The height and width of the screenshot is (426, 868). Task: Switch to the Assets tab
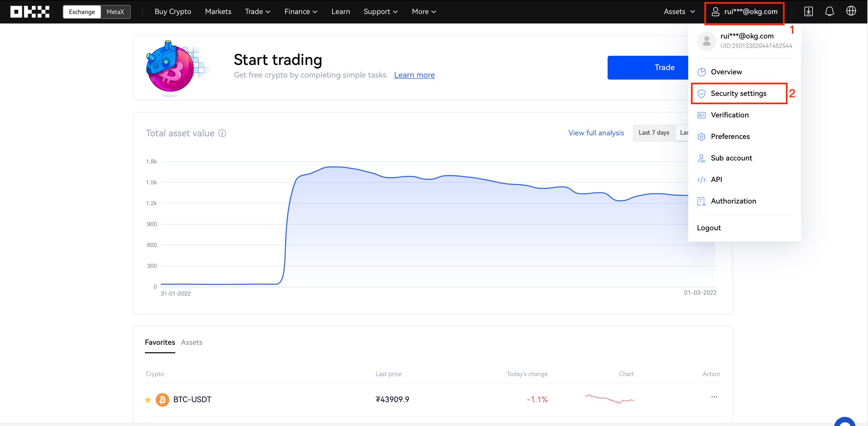pyautogui.click(x=192, y=342)
